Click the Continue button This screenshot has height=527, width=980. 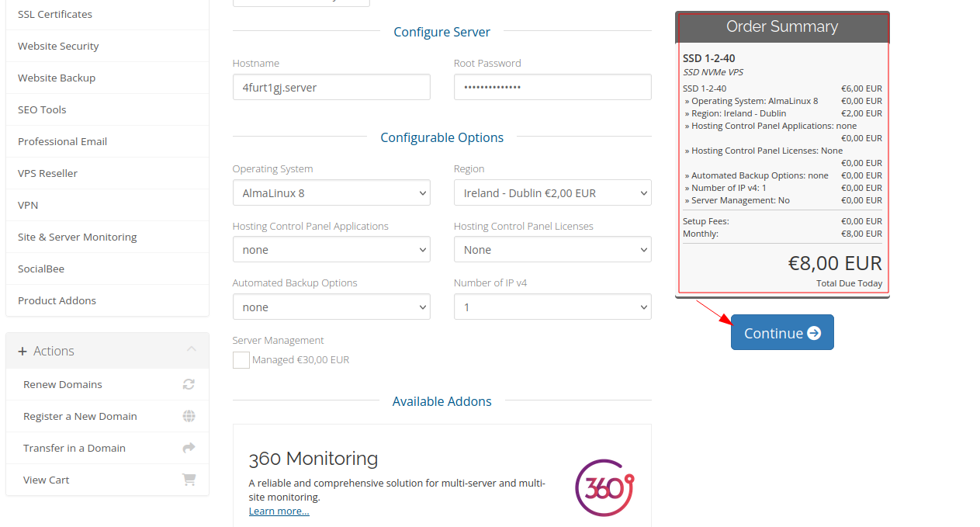coord(782,332)
